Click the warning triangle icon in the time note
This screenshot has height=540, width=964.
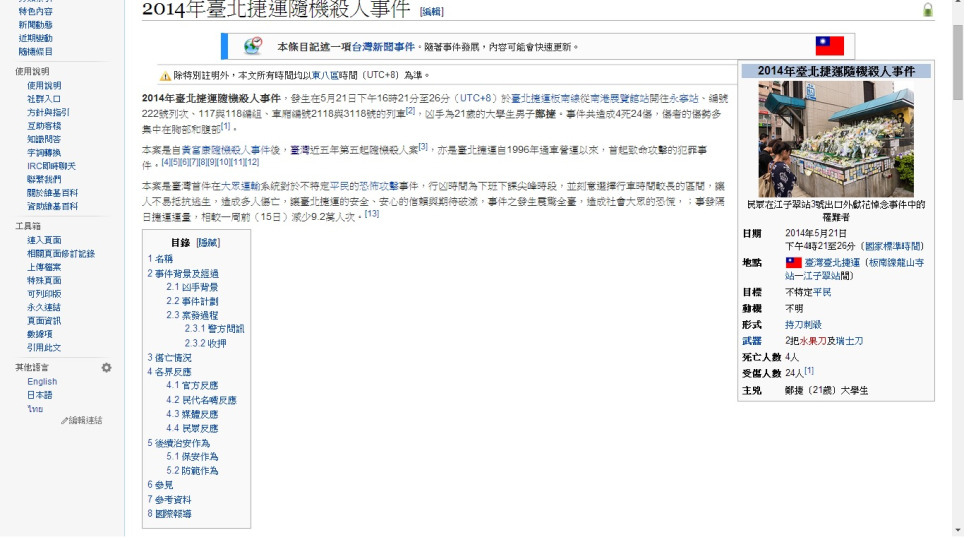coord(165,76)
